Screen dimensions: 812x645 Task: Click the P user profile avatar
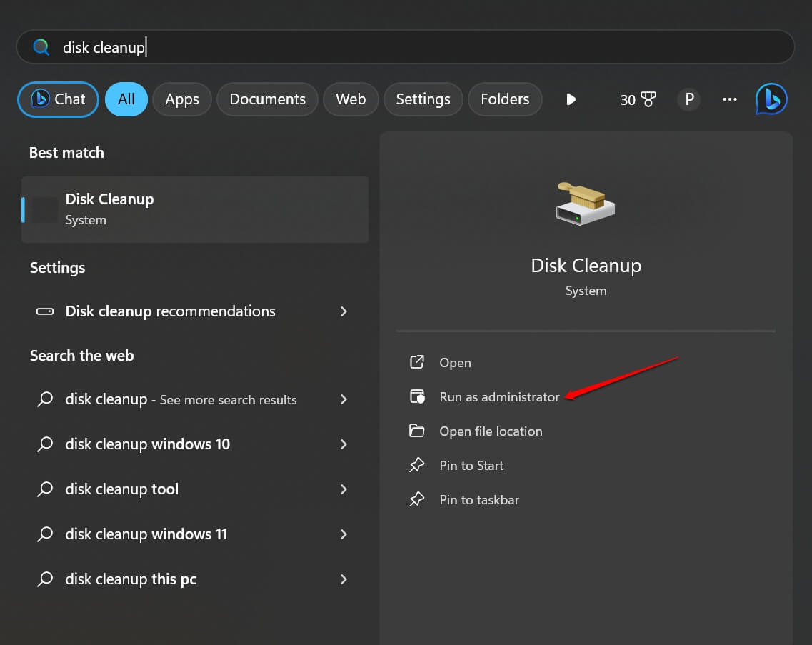(689, 99)
